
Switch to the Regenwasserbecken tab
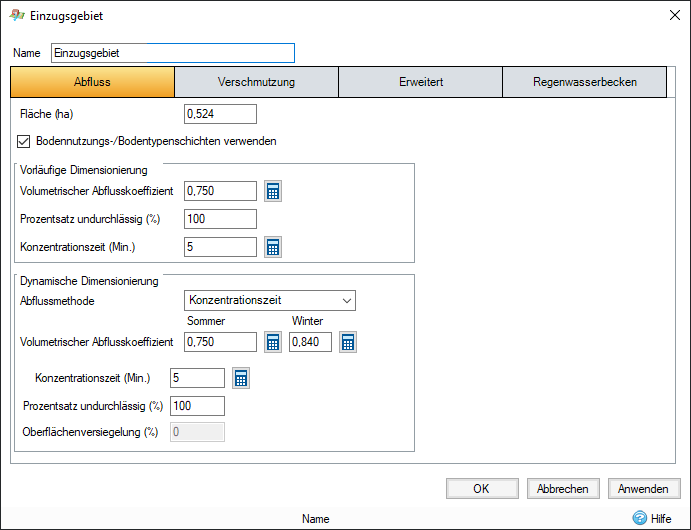pyautogui.click(x=584, y=82)
